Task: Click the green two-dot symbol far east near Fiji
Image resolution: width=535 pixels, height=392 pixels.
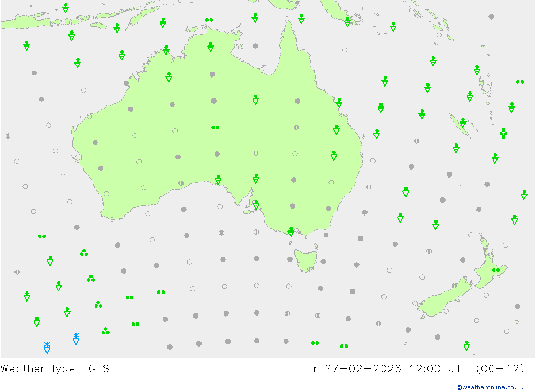Action: [x=520, y=82]
